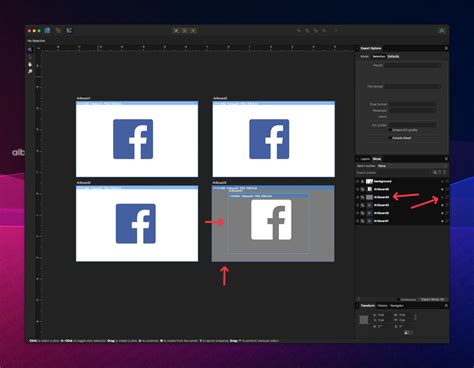This screenshot has width=474, height=368.
Task: Open the Slices panel tab
Action: pos(377,159)
